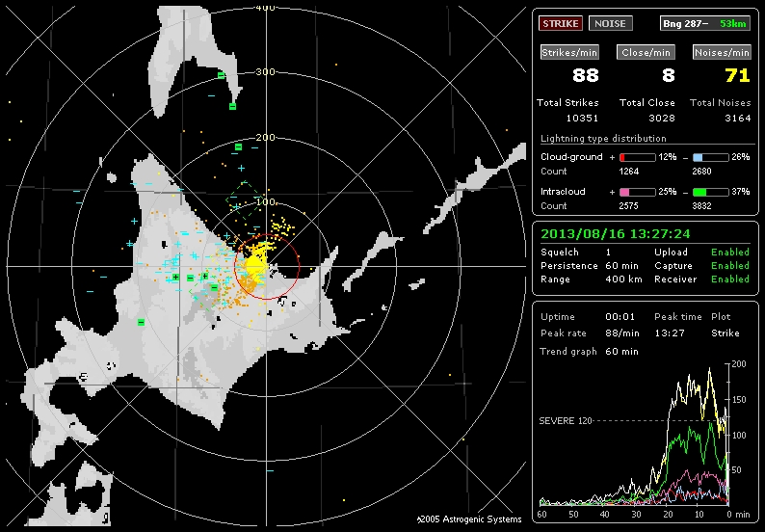
Task: Click the Noises/min label box
Action: [x=722, y=53]
